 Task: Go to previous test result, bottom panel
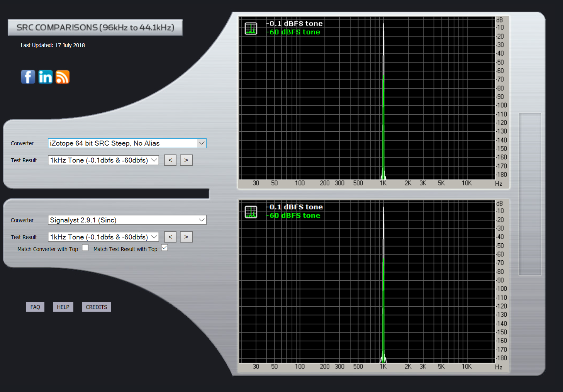(170, 237)
